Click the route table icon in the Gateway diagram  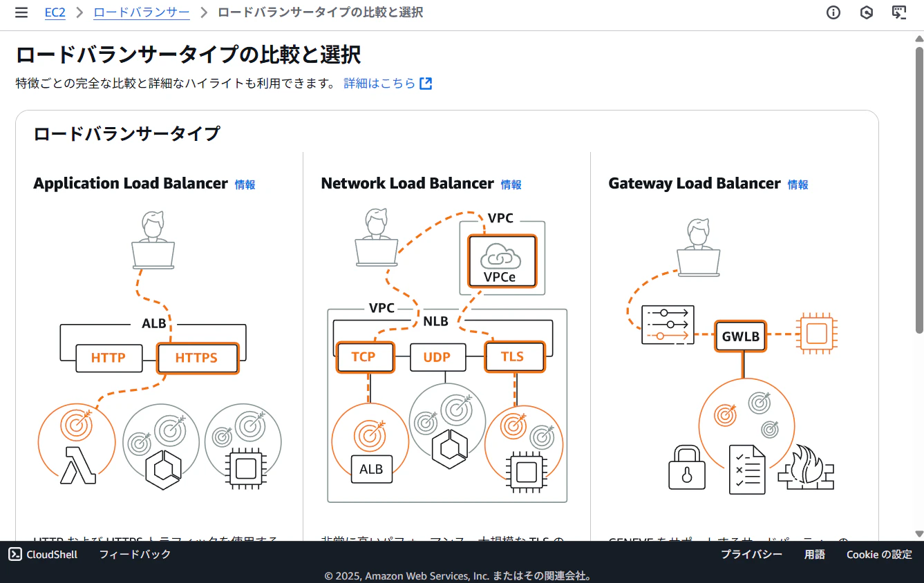click(x=668, y=325)
